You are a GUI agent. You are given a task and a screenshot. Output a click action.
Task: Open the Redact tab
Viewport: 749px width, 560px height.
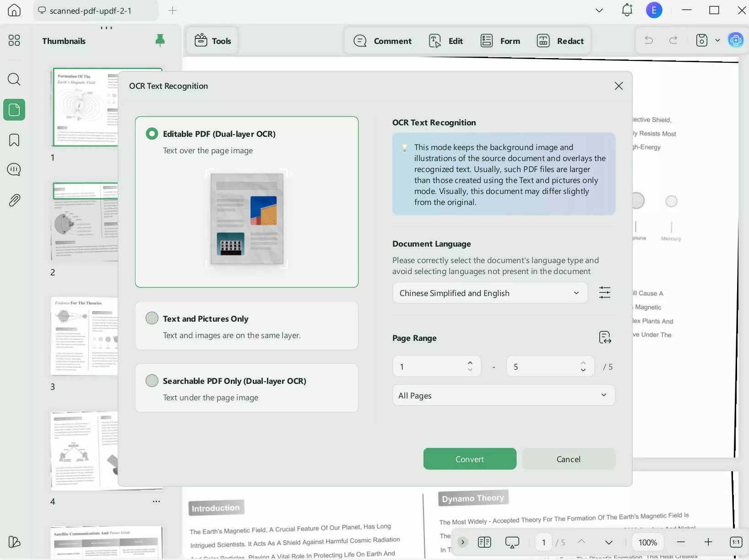(560, 41)
